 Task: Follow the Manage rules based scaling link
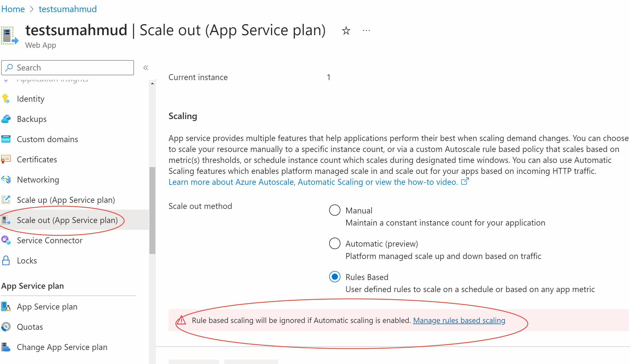pyautogui.click(x=459, y=320)
